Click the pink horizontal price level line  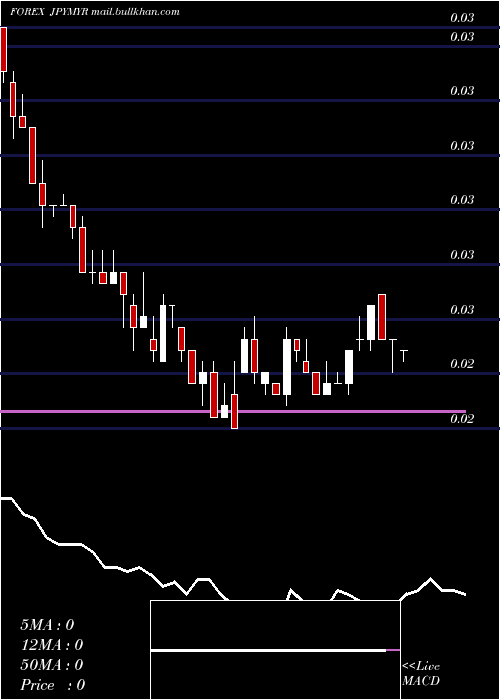tap(233, 411)
